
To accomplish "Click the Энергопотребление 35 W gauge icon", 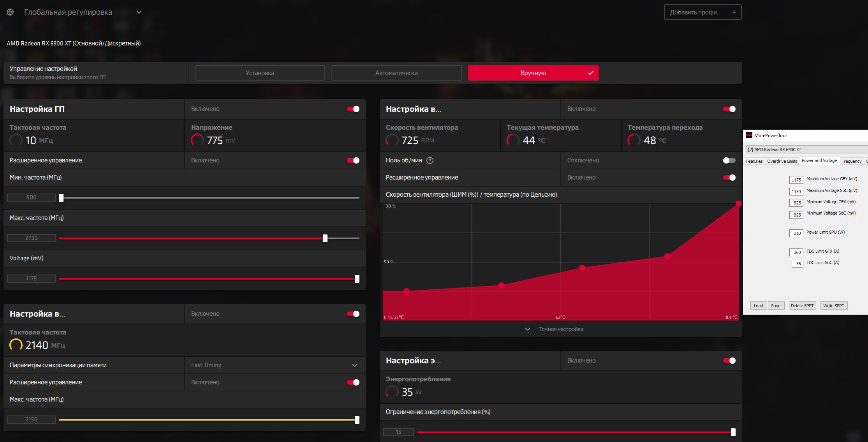I will (392, 391).
